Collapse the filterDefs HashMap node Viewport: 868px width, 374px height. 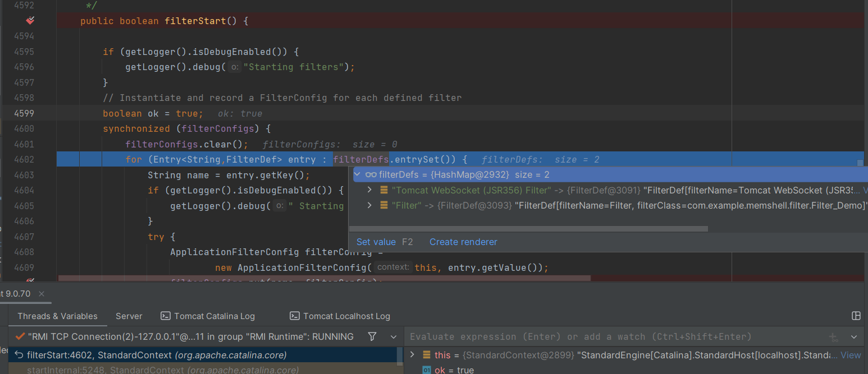point(357,174)
